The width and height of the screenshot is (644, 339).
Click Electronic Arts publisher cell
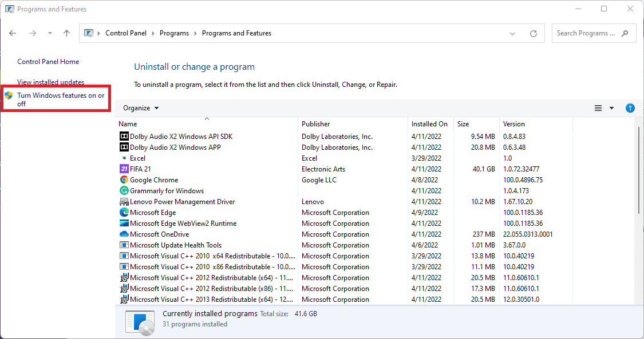tap(323, 169)
